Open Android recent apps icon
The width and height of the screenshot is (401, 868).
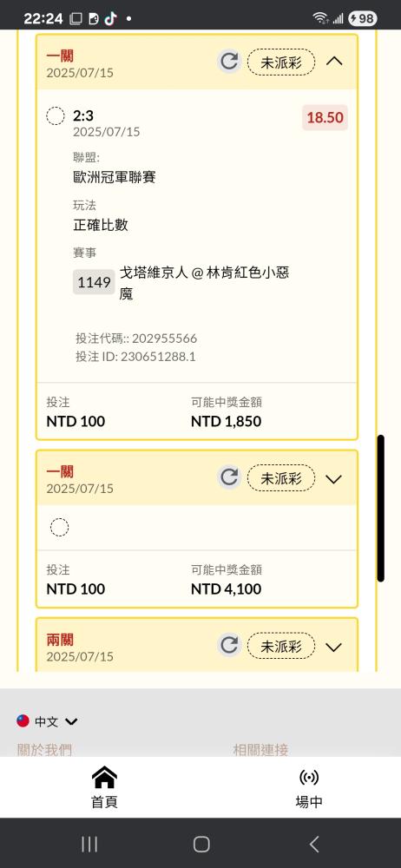(89, 845)
